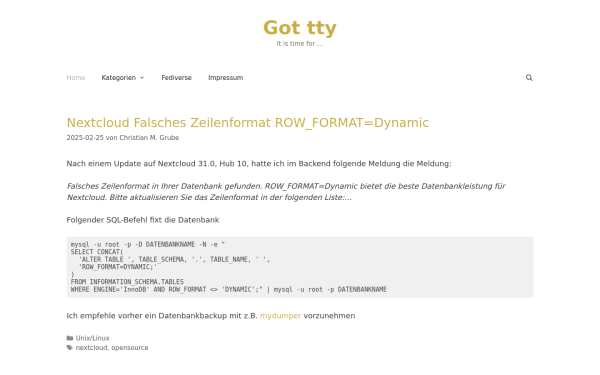Viewport: 600px width, 375px height.
Task: Open the Impressum menu item
Action: pos(226,78)
